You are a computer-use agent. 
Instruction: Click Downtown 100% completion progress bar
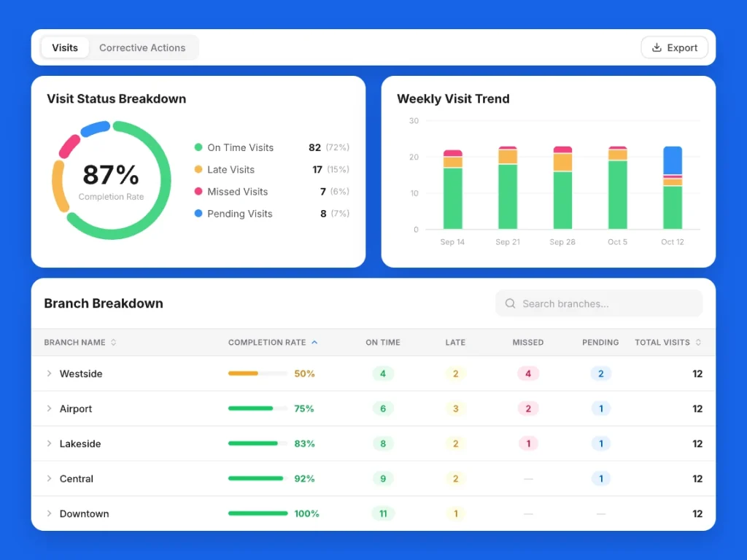[x=258, y=514]
